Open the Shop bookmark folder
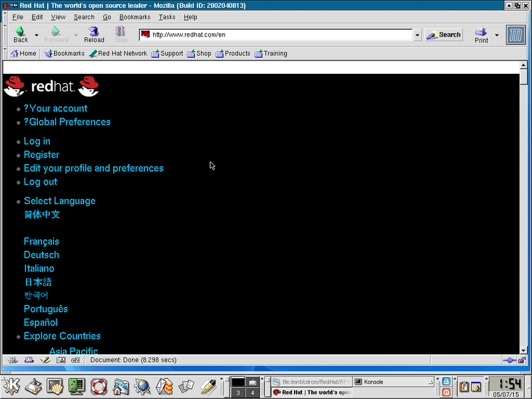 [x=199, y=53]
